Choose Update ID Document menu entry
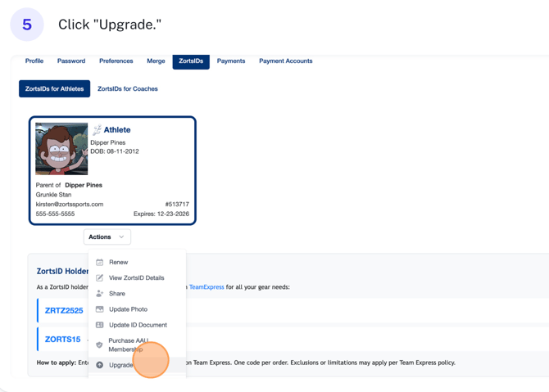This screenshot has width=549, height=392. pyautogui.click(x=138, y=325)
